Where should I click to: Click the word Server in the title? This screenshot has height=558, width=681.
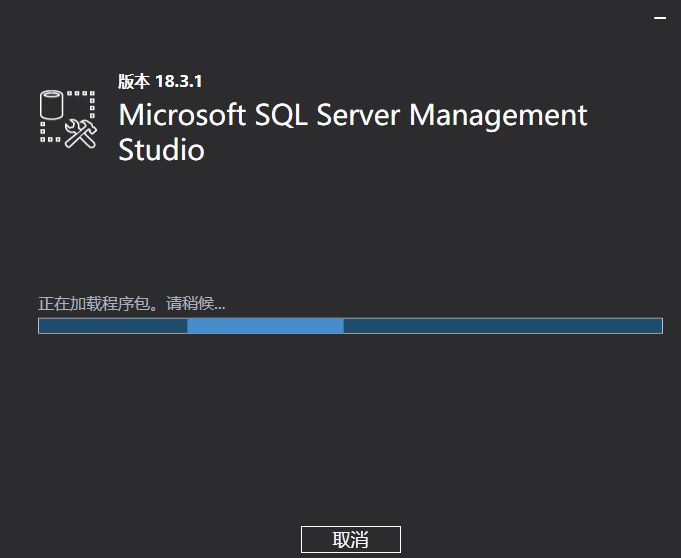pyautogui.click(x=358, y=115)
